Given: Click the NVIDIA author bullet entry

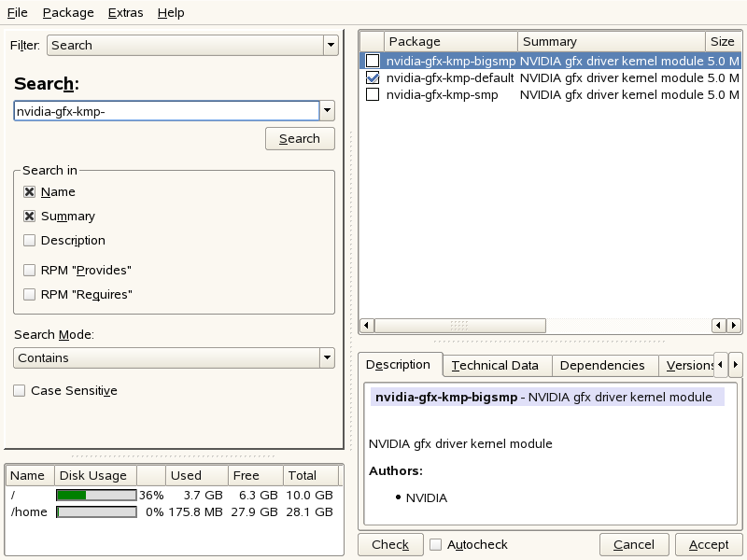Looking at the screenshot, I should coord(427,498).
